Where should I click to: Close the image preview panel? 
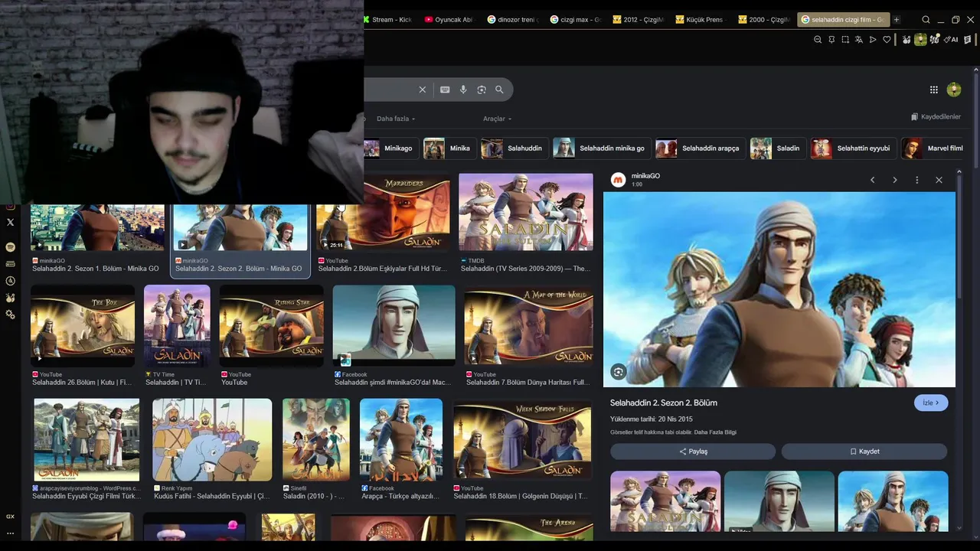939,180
